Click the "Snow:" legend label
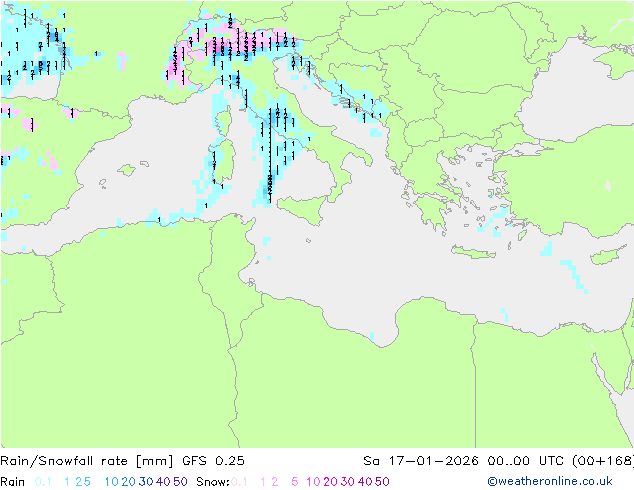Viewport: 634px width, 490px height. (213, 482)
